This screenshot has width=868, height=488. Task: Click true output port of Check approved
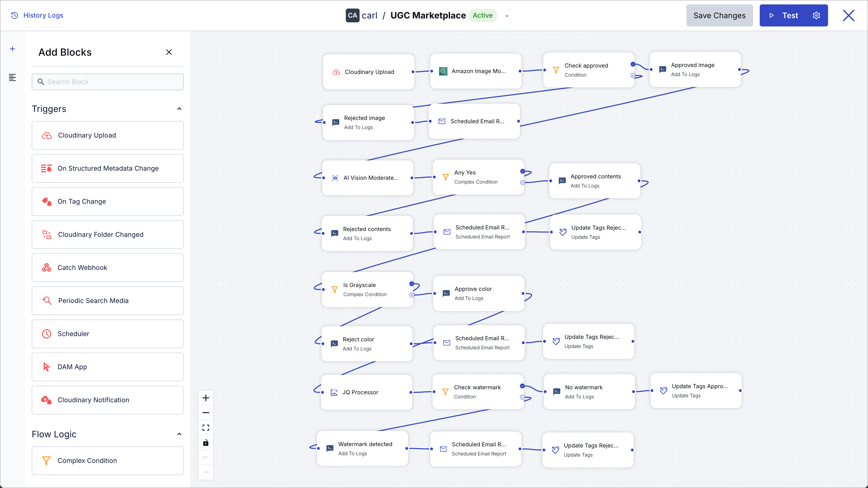(x=633, y=65)
